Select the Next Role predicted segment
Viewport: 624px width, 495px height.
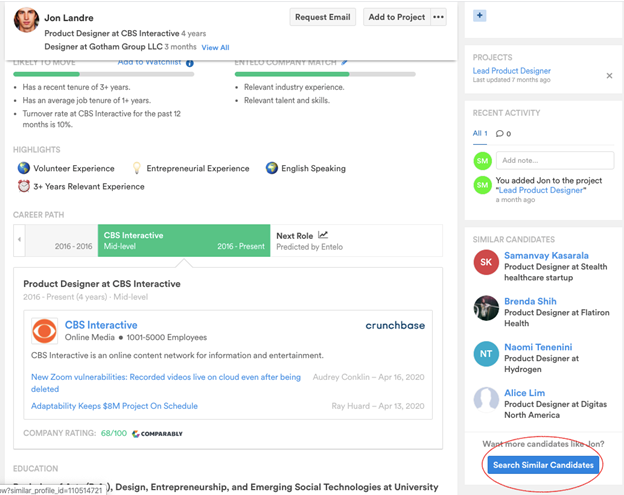click(356, 240)
